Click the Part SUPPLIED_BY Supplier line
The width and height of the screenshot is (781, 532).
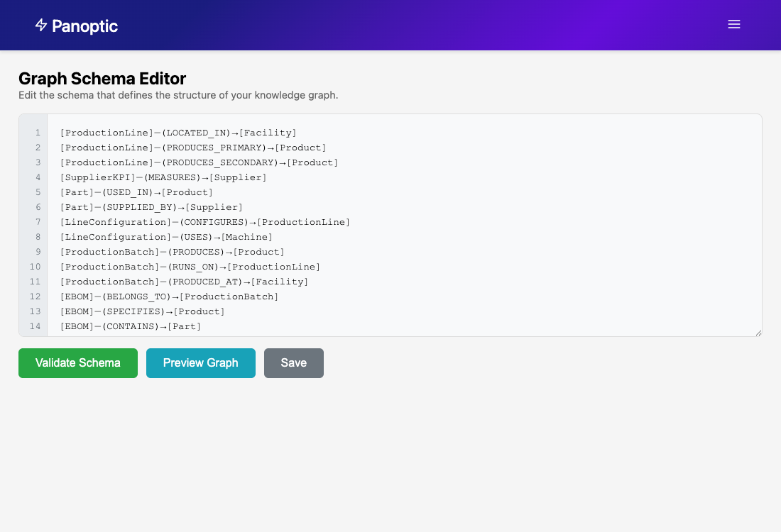[x=151, y=207]
